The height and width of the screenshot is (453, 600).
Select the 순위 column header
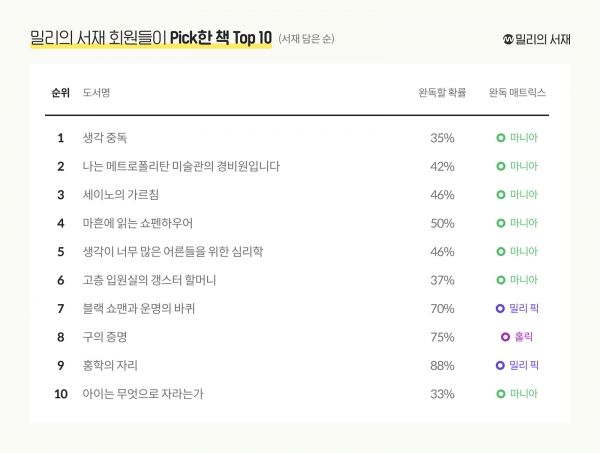coord(60,93)
